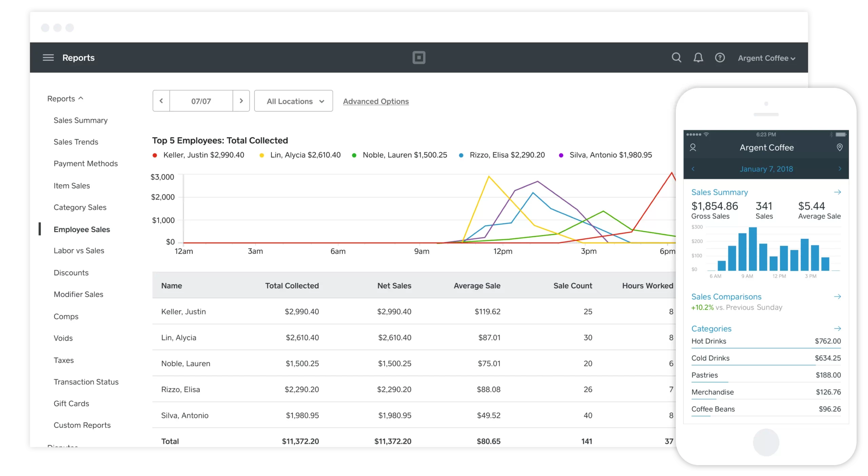Screen dimensions: 868x476
Task: Click the 07/07 date field
Action: (201, 101)
